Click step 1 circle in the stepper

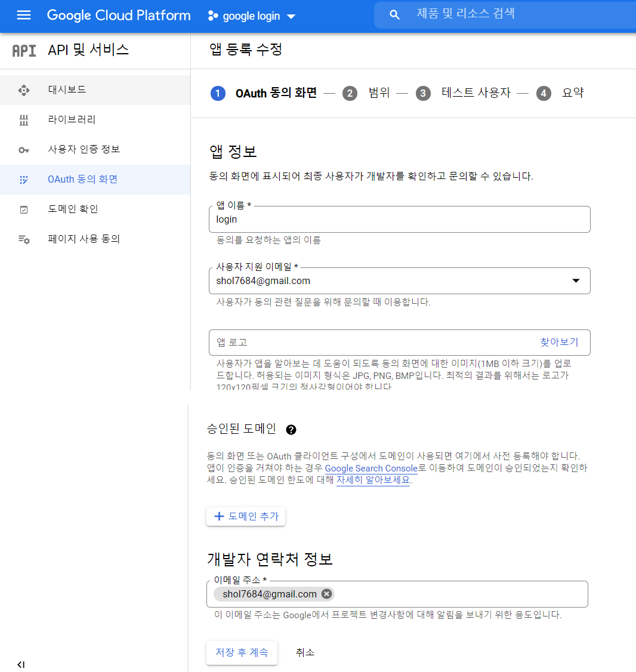(218, 93)
